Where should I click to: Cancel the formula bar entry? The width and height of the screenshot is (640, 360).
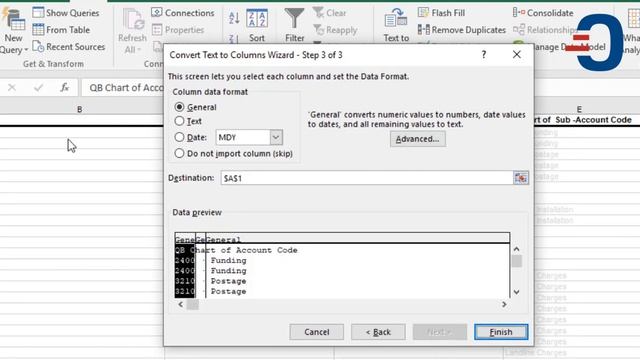click(x=12, y=87)
